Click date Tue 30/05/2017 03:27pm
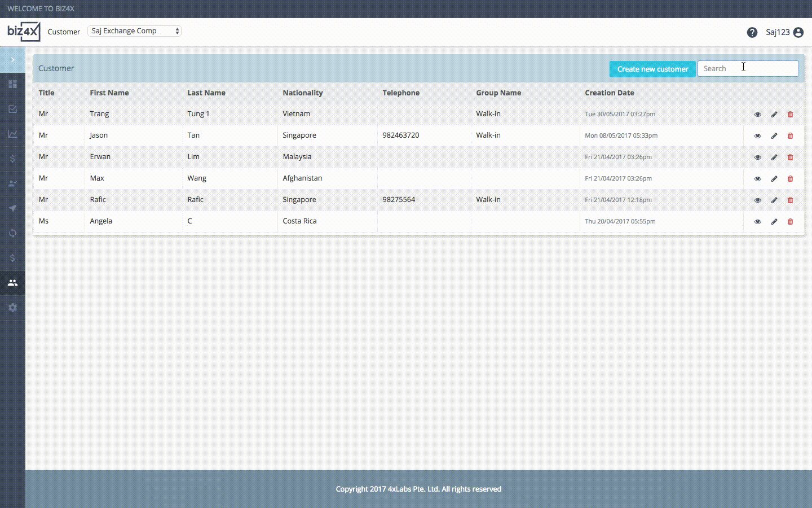The width and height of the screenshot is (812, 508). click(x=620, y=114)
